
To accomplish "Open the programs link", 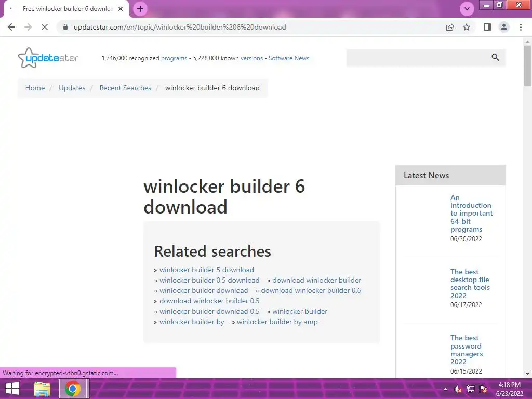I will tap(174, 58).
